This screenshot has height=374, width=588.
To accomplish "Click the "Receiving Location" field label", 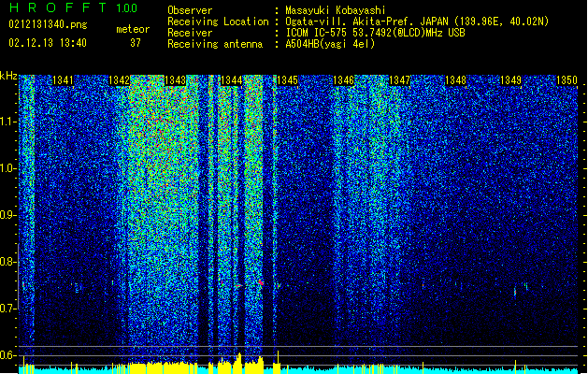I will (218, 22).
